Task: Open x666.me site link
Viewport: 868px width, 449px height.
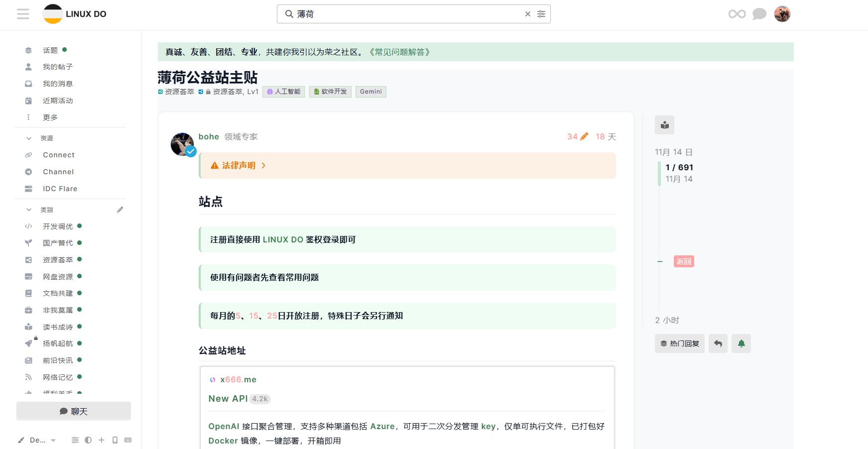Action: coord(238,379)
